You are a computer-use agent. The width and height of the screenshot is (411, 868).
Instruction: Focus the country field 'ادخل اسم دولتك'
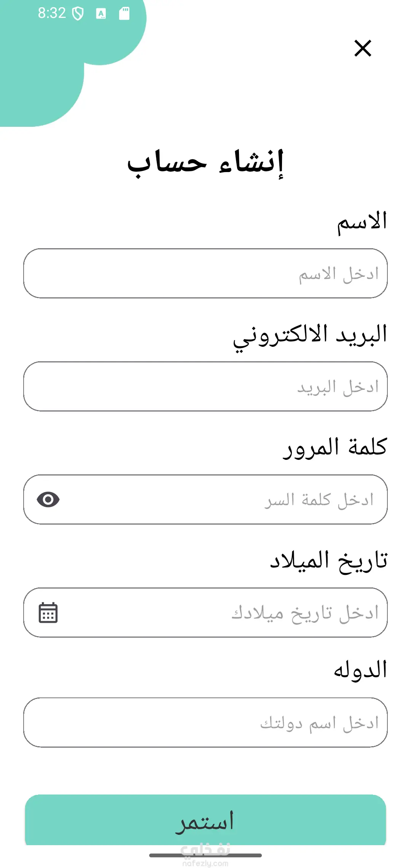point(205,723)
